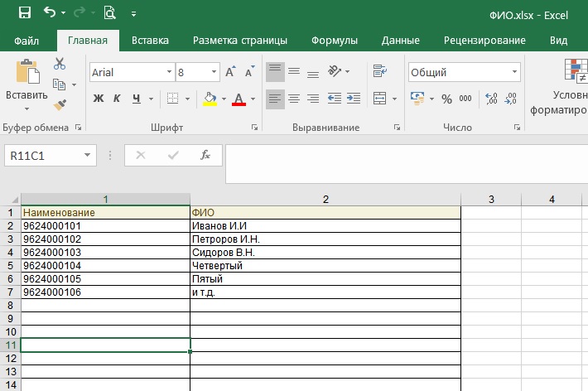Apply cell borders icon
588x391 pixels.
pos(172,99)
